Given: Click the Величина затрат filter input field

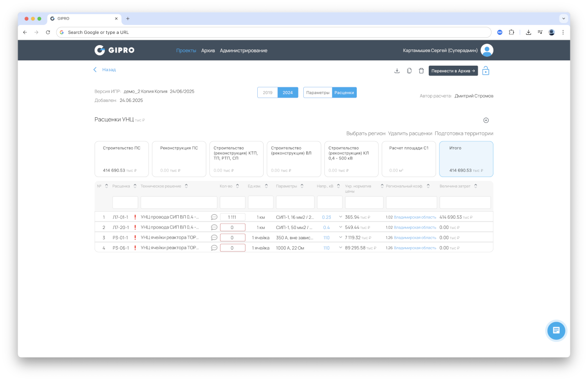Looking at the screenshot, I should coord(465,203).
